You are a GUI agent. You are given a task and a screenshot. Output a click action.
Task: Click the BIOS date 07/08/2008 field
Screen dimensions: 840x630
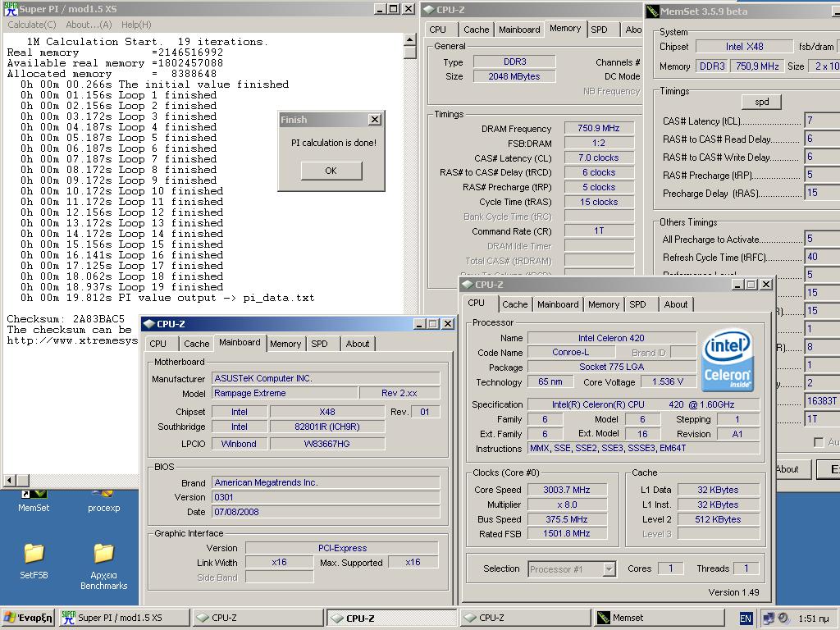[x=326, y=512]
